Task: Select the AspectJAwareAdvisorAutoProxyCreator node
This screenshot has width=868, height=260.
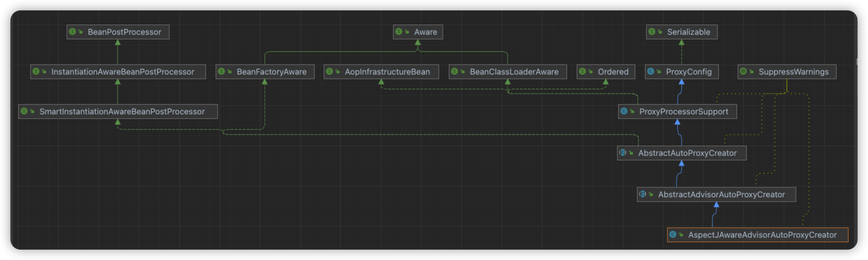Action: (758, 234)
